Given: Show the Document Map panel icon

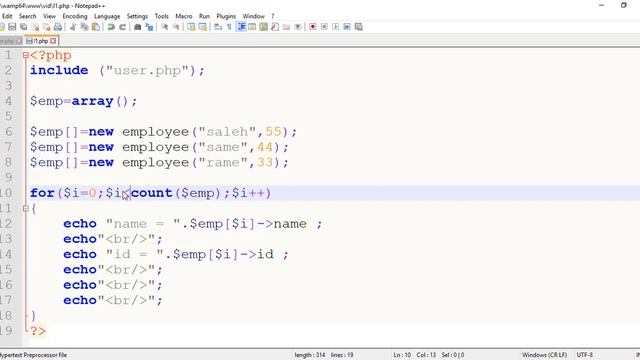Looking at the screenshot, I should (x=264, y=27).
